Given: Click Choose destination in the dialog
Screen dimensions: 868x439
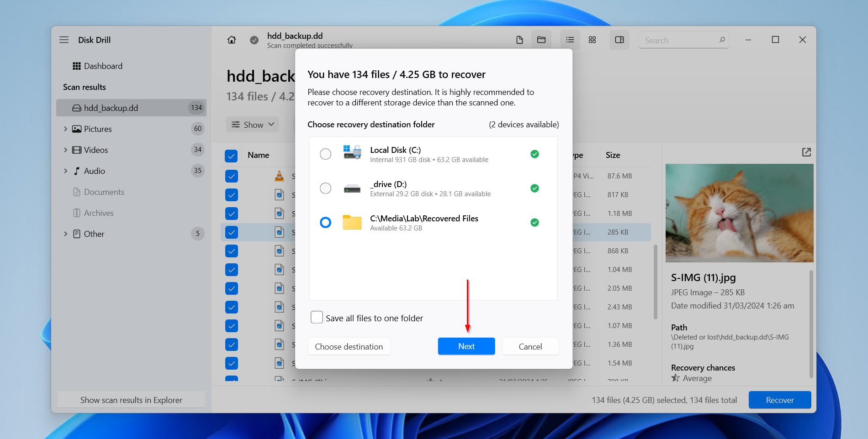Looking at the screenshot, I should (x=349, y=346).
